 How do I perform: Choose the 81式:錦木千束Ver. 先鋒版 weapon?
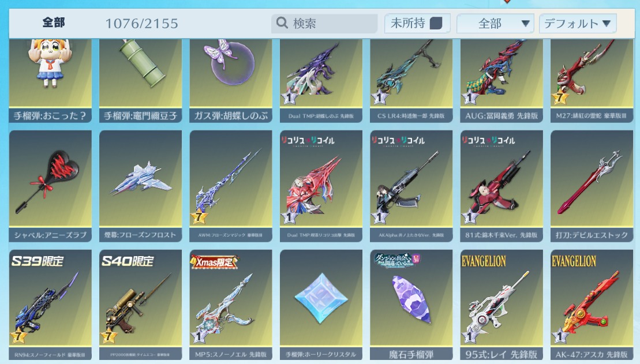501,186
